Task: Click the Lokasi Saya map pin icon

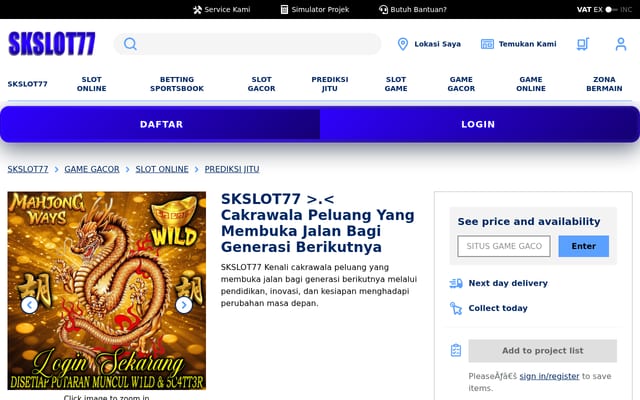Action: (402, 44)
